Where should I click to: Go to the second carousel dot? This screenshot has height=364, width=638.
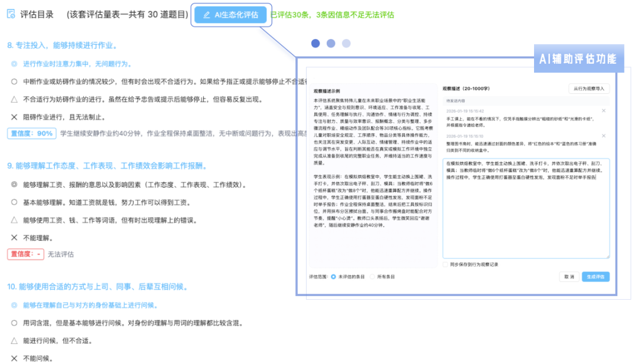331,44
